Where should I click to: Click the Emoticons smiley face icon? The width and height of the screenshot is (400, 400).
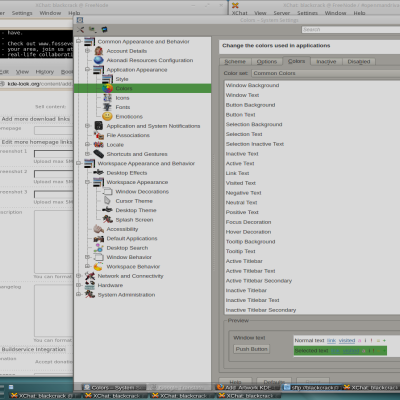click(107, 116)
